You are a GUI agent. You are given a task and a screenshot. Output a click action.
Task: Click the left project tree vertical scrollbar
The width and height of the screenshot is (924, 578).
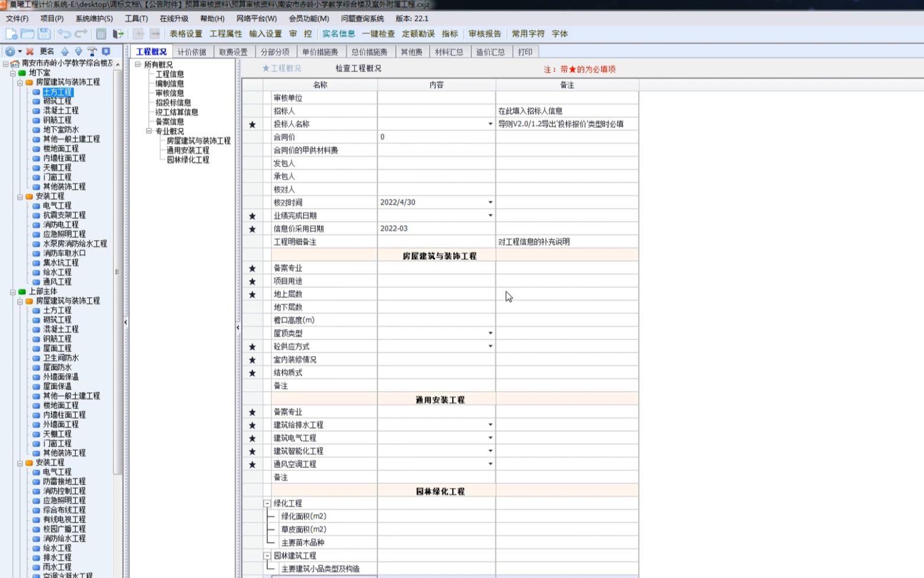pyautogui.click(x=117, y=271)
